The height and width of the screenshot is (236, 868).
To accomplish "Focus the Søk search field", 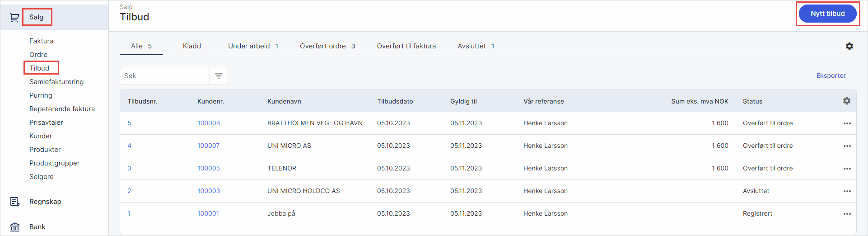I will point(165,76).
